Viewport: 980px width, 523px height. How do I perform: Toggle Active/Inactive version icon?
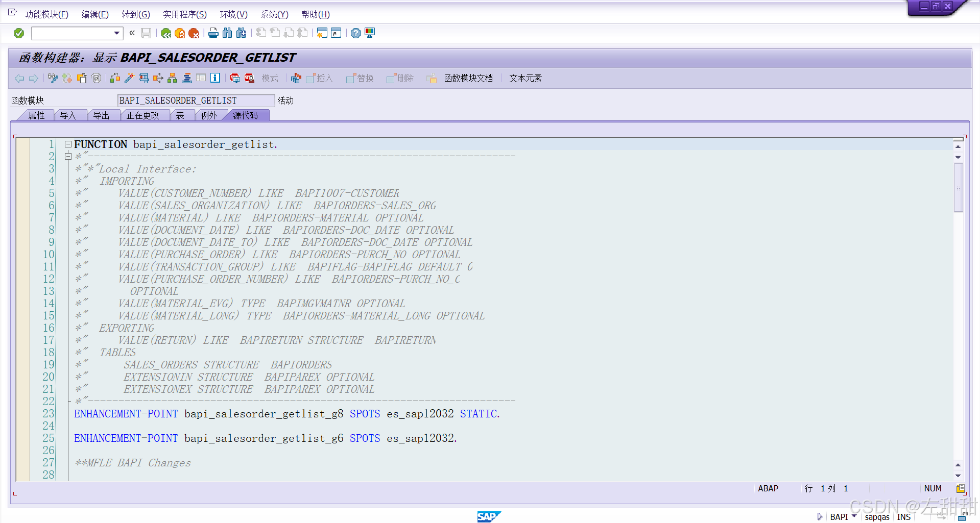pyautogui.click(x=67, y=78)
